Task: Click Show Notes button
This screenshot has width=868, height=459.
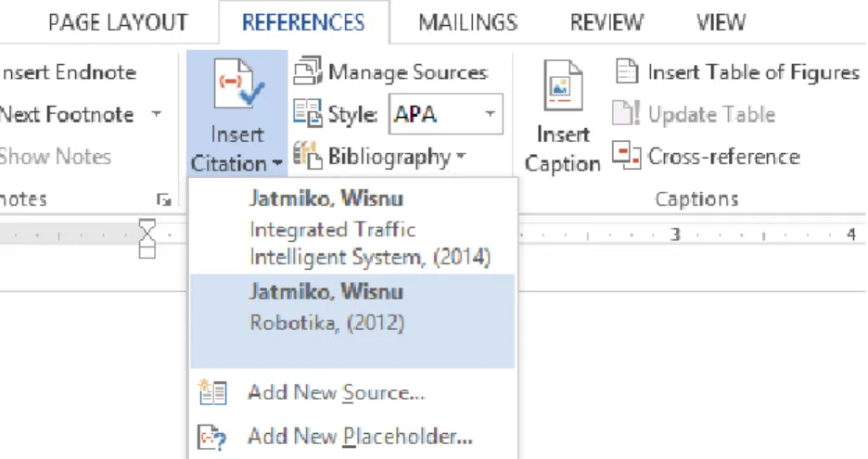Action: pos(56,157)
